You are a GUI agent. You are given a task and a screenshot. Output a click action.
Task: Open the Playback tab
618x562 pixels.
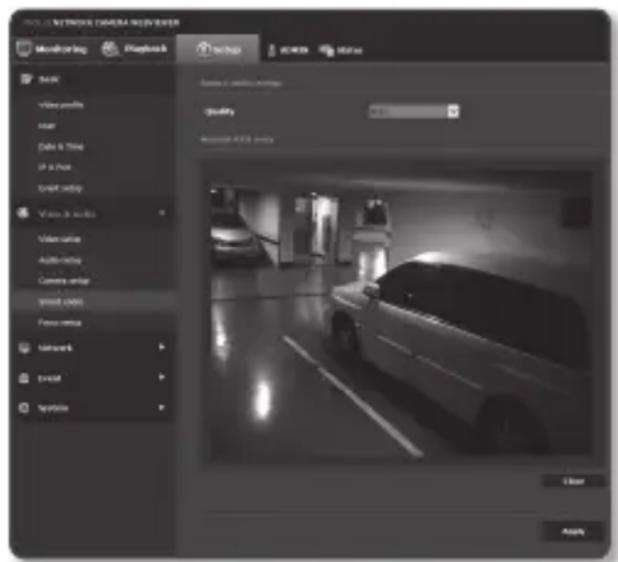pyautogui.click(x=134, y=49)
